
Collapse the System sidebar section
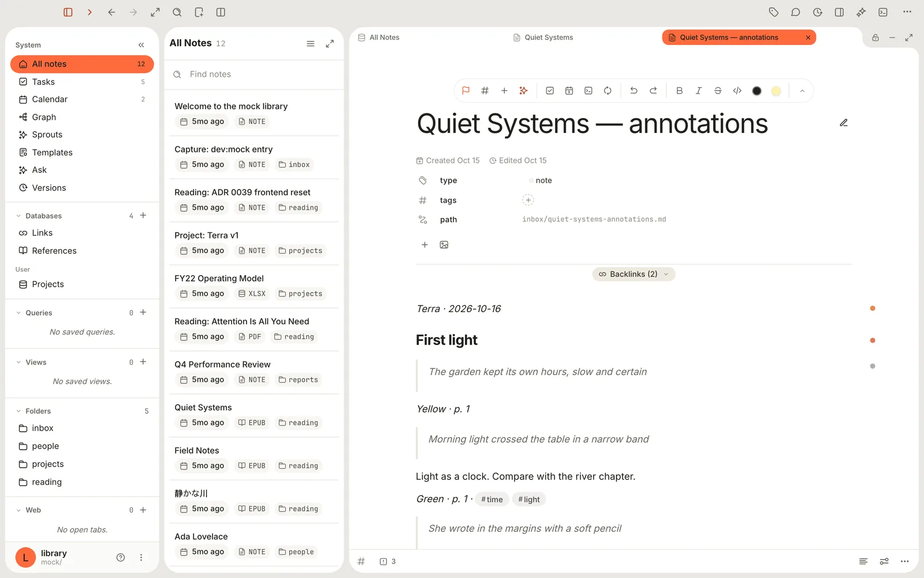click(x=141, y=45)
